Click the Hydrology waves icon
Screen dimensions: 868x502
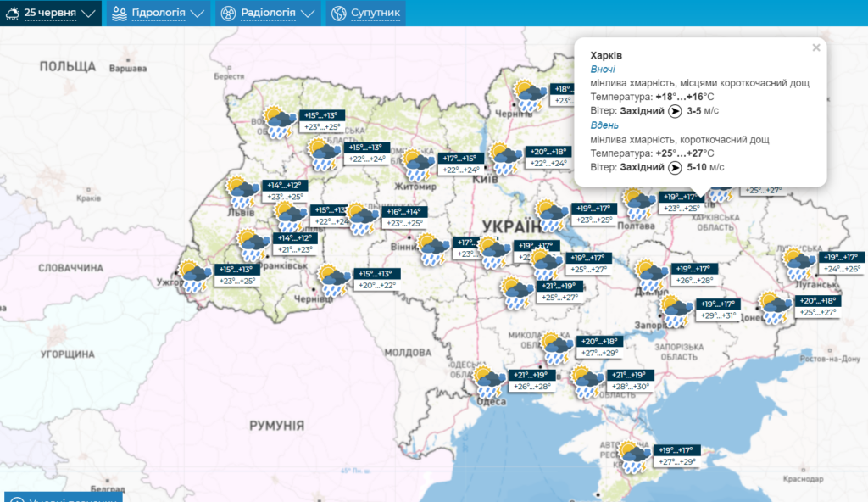118,14
